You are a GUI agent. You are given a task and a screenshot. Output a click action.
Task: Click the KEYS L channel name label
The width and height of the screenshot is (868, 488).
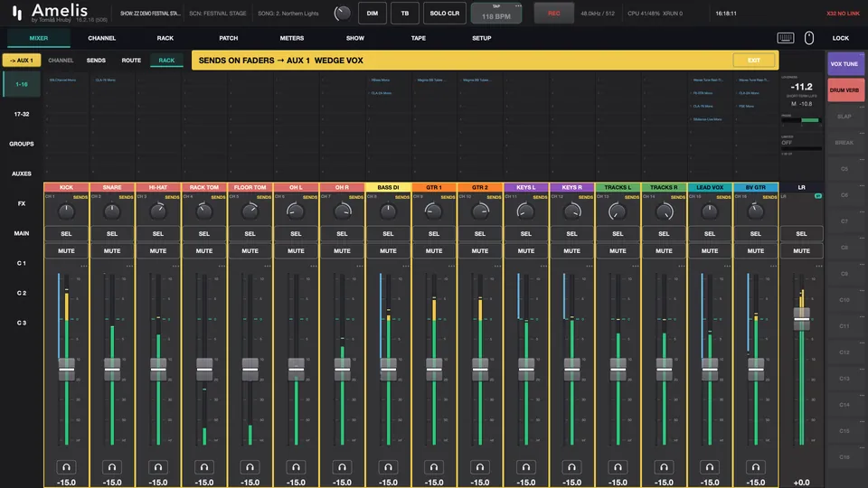click(x=526, y=188)
